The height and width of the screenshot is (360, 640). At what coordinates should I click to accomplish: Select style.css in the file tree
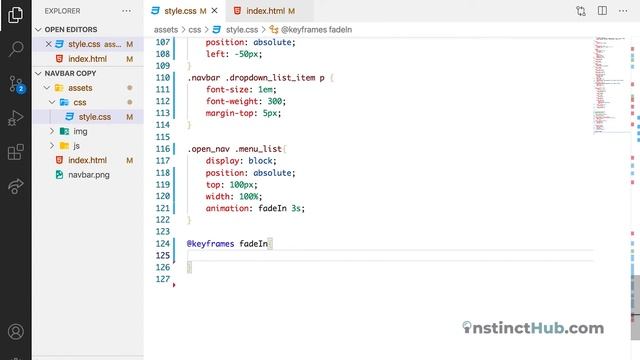(x=95, y=117)
